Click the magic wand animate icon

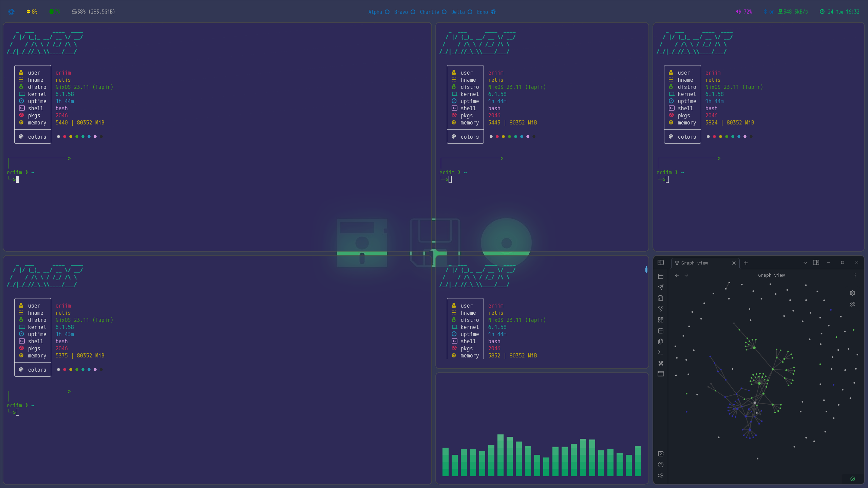tap(852, 305)
